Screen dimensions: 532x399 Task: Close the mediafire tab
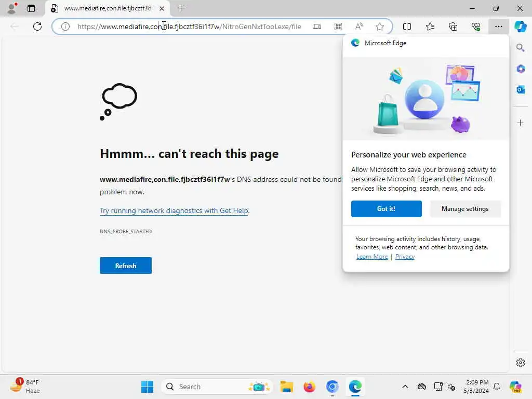click(162, 8)
